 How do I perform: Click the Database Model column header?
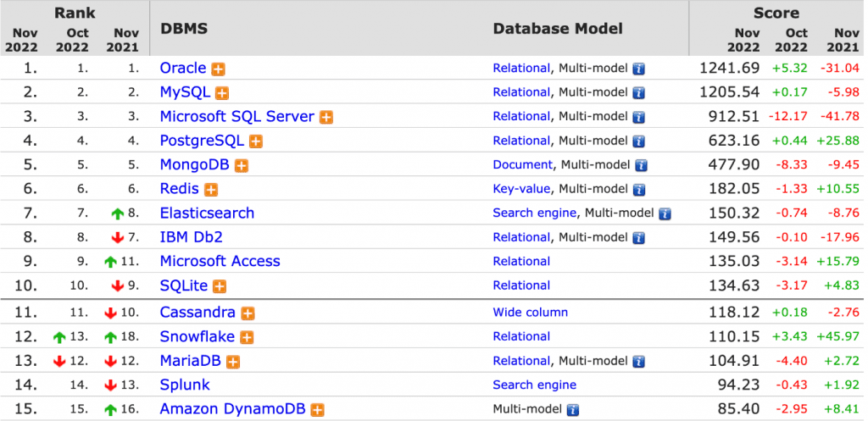coord(558,28)
